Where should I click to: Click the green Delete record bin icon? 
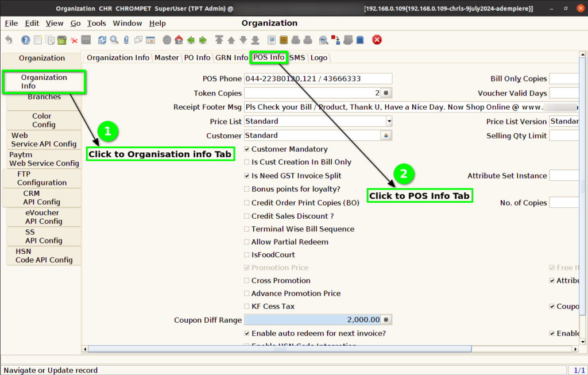tap(62, 40)
